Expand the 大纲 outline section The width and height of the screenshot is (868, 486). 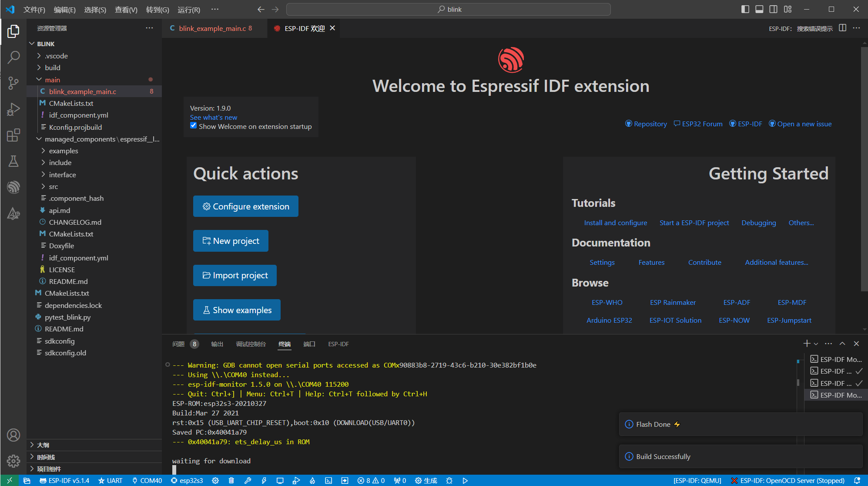pyautogui.click(x=94, y=445)
